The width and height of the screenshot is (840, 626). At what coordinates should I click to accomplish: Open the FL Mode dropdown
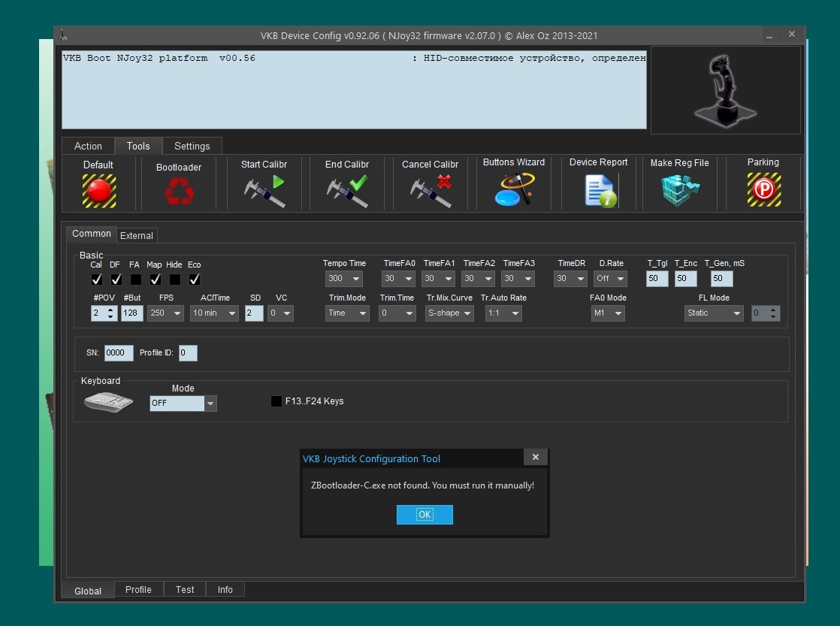click(x=714, y=313)
